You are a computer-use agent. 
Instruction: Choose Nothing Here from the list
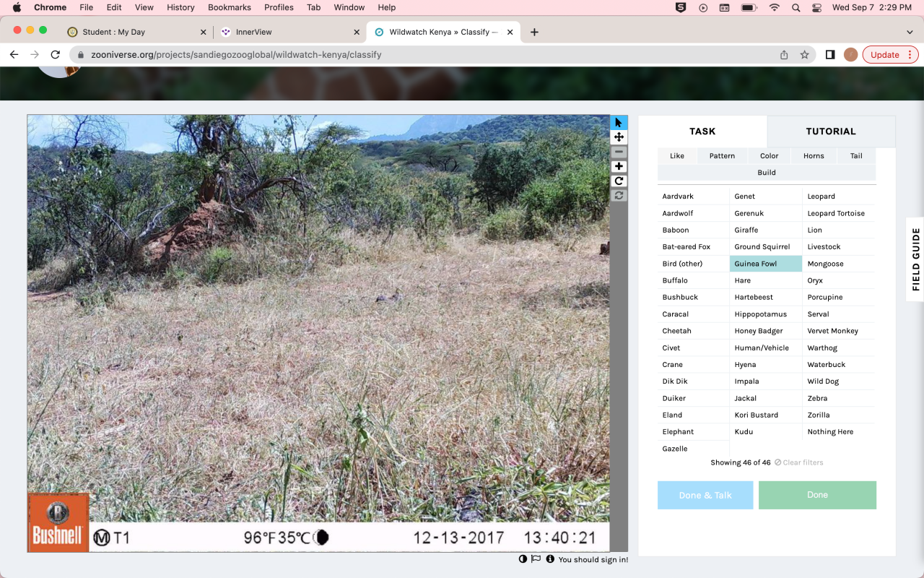838,432
